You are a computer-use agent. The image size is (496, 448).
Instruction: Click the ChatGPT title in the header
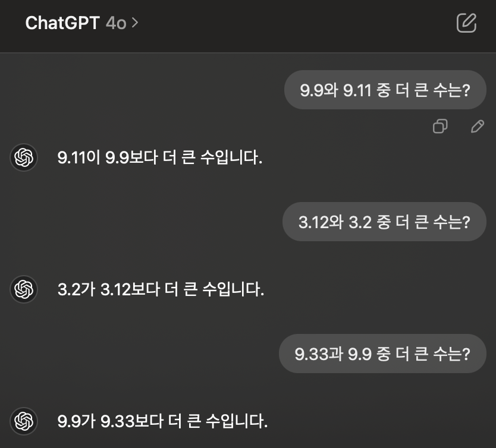click(x=61, y=23)
